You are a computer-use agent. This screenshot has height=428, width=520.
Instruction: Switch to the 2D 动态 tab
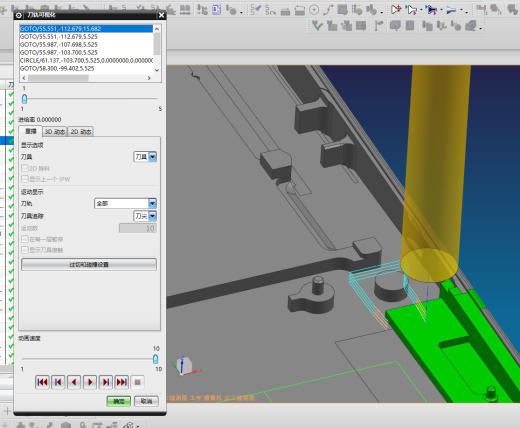81,132
